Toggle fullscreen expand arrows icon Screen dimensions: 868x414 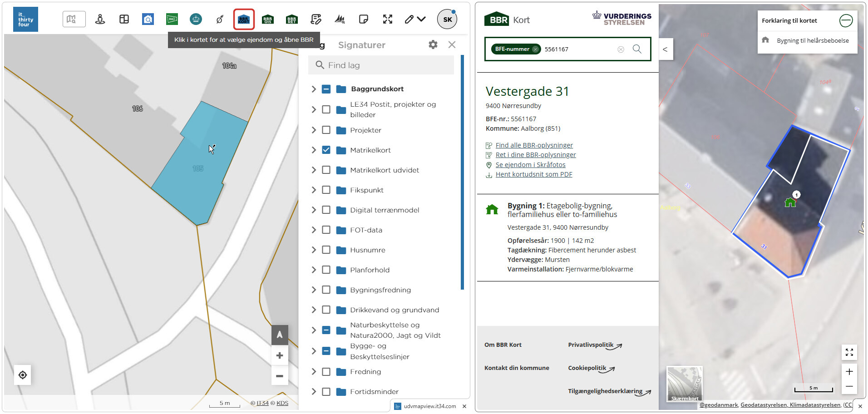(387, 19)
